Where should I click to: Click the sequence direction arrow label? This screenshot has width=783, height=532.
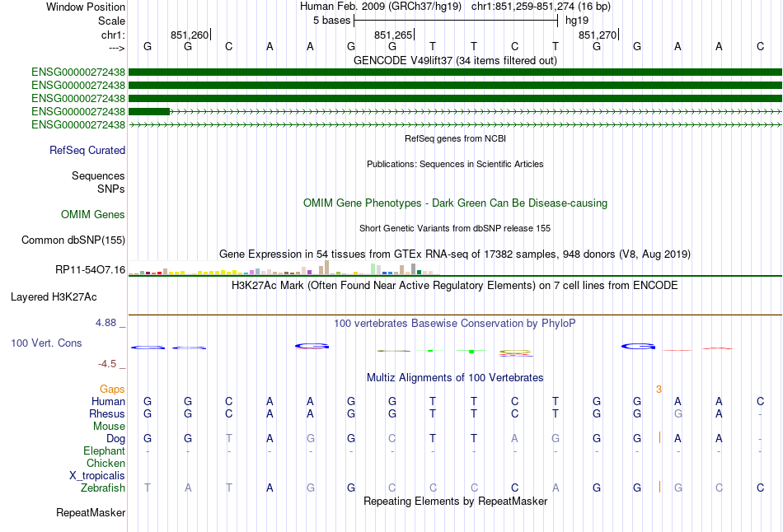tap(117, 48)
